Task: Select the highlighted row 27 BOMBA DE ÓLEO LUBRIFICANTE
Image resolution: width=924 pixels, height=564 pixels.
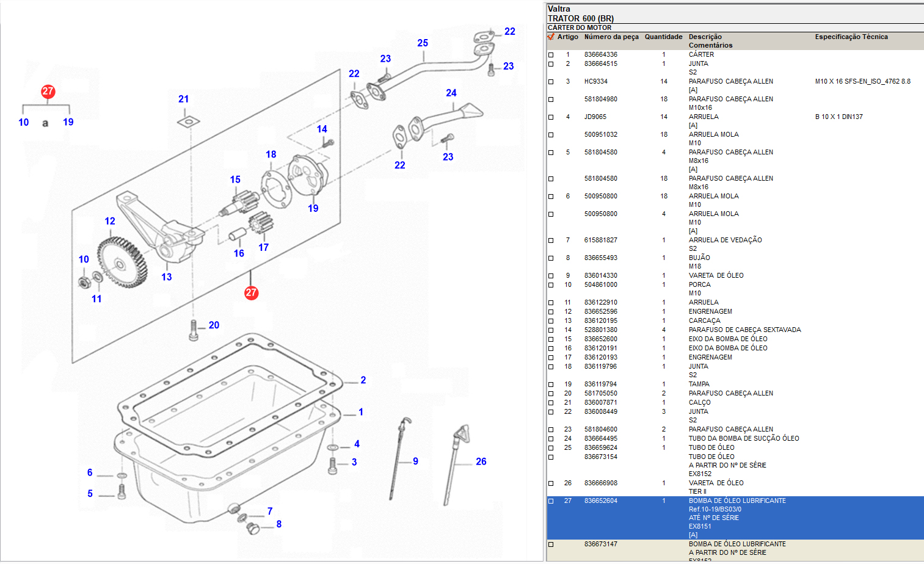Action: click(737, 501)
